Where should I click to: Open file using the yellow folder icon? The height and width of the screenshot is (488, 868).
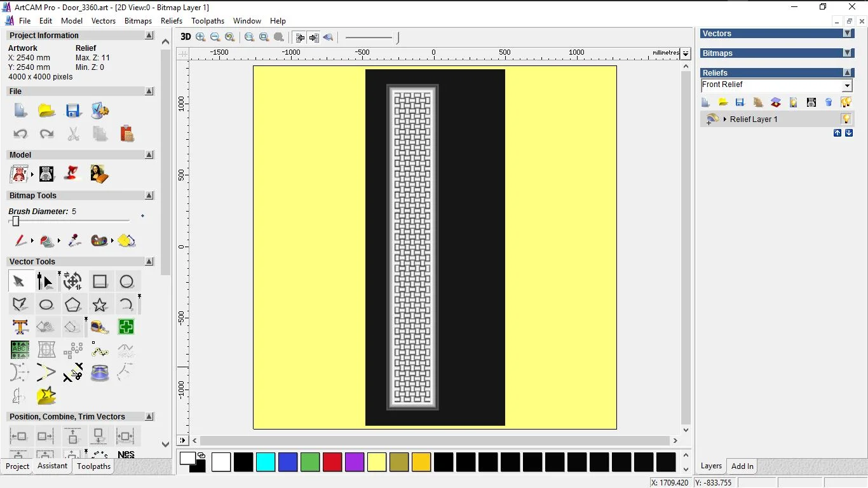pos(46,111)
